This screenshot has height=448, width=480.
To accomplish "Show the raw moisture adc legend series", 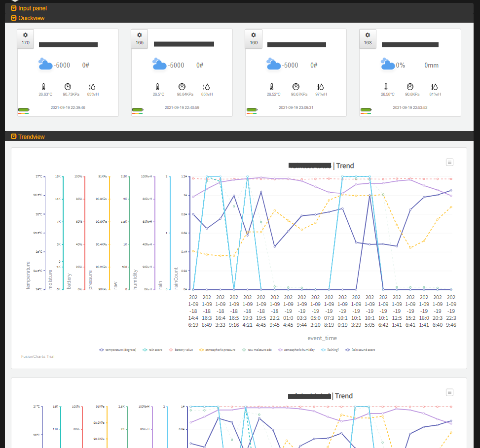I will point(257,350).
